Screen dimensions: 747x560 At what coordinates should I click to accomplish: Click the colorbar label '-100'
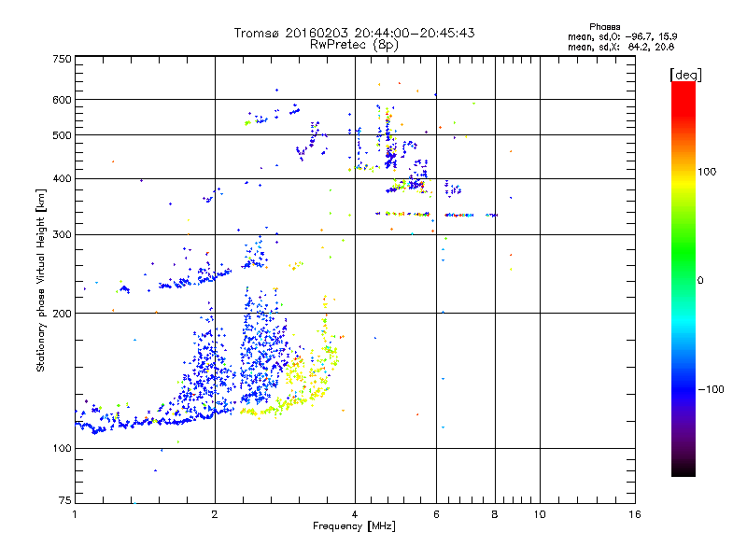pos(712,389)
